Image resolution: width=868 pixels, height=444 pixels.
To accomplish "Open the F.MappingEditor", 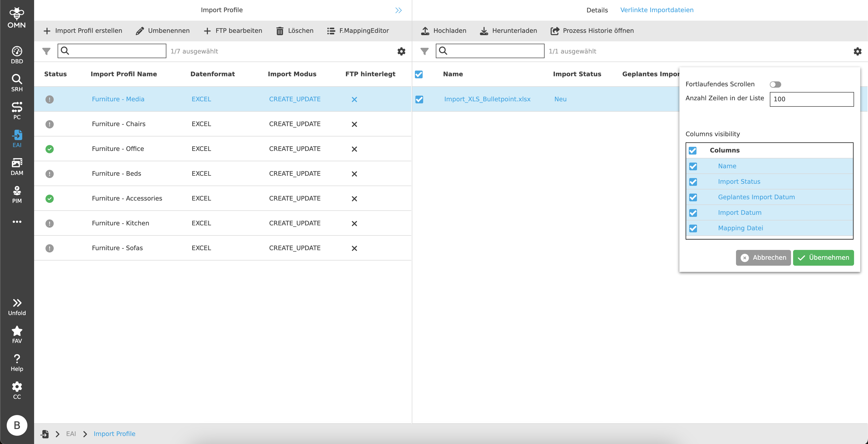I will coord(358,31).
